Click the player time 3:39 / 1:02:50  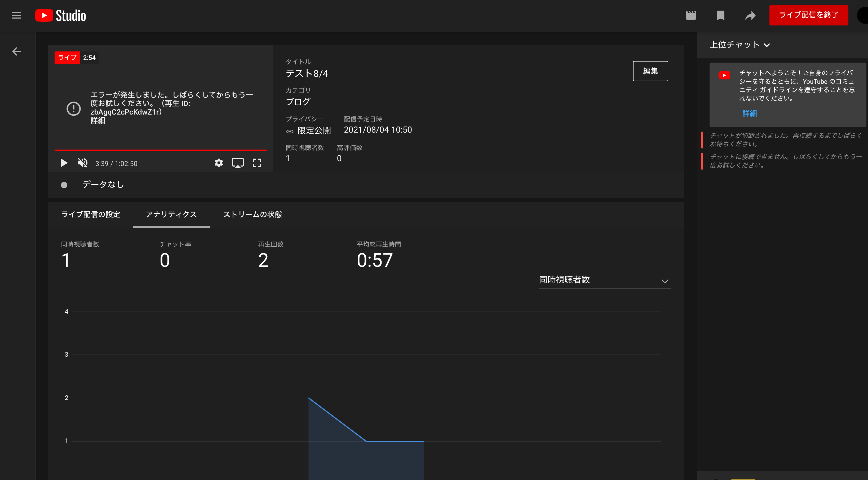coord(116,164)
